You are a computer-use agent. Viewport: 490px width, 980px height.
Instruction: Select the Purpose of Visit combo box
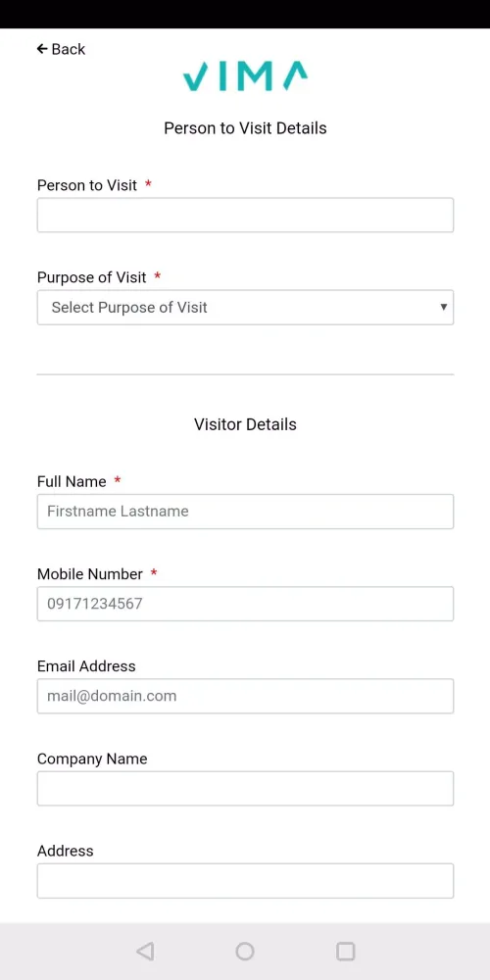coord(245,307)
